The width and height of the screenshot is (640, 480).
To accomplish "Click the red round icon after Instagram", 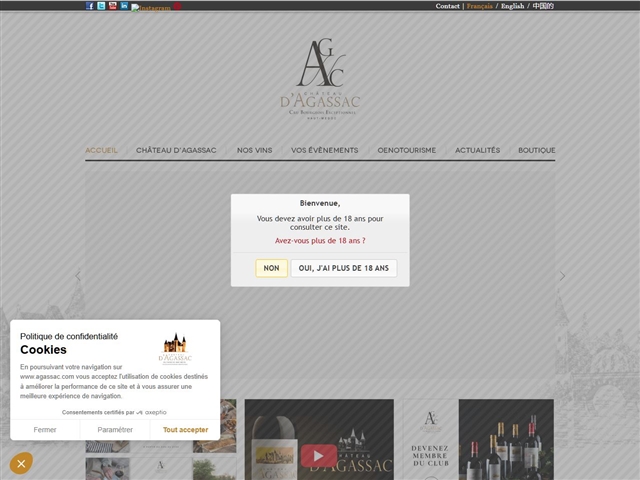I will [177, 6].
